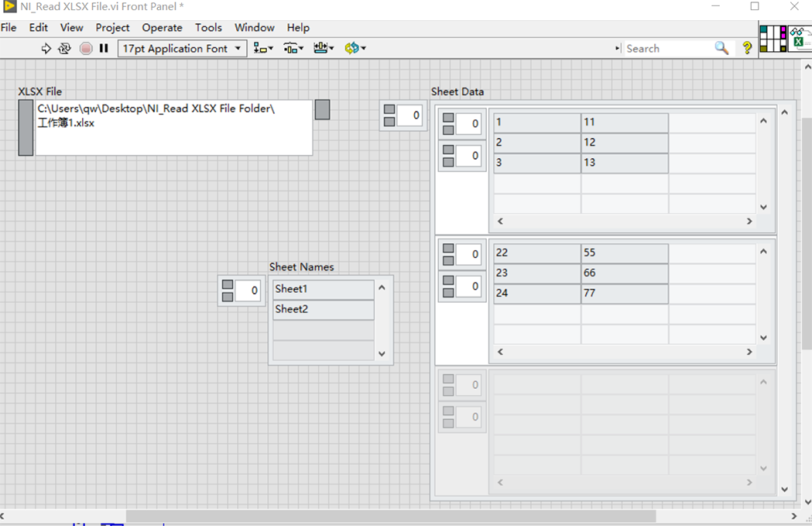The image size is (812, 526).
Task: Open the Project menu
Action: tap(112, 27)
